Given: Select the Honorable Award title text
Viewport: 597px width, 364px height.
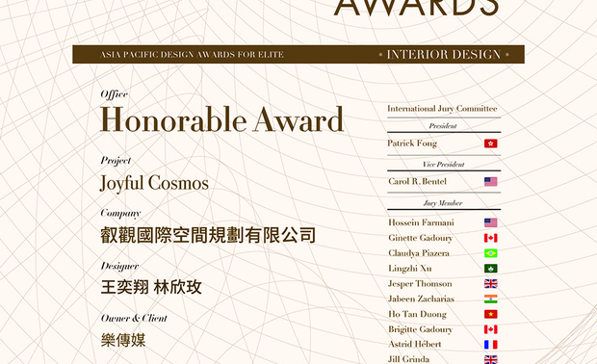Looking at the screenshot, I should tap(222, 119).
